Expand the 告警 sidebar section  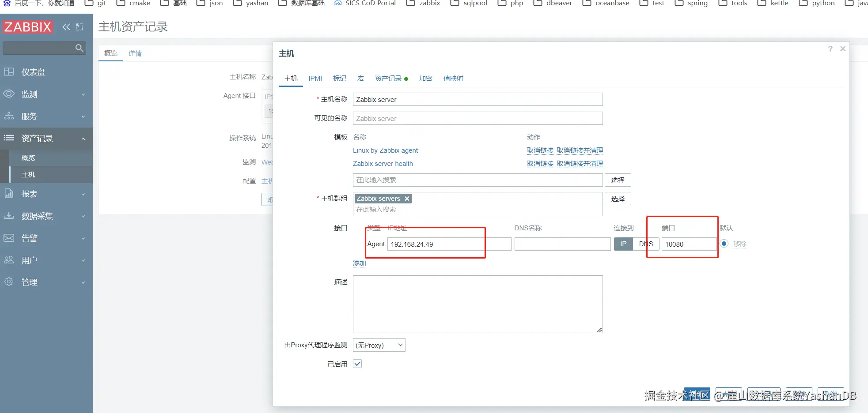coord(46,238)
